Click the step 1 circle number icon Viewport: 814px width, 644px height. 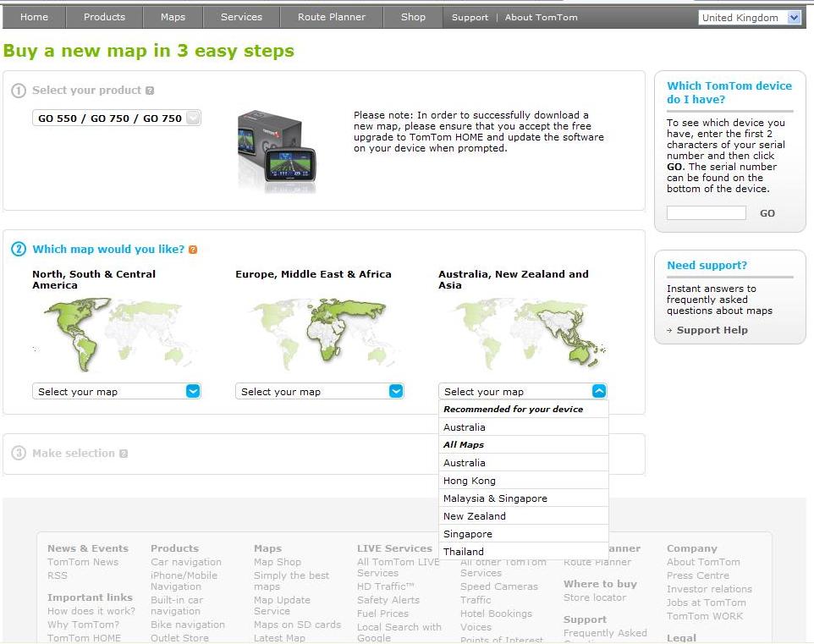[18, 91]
